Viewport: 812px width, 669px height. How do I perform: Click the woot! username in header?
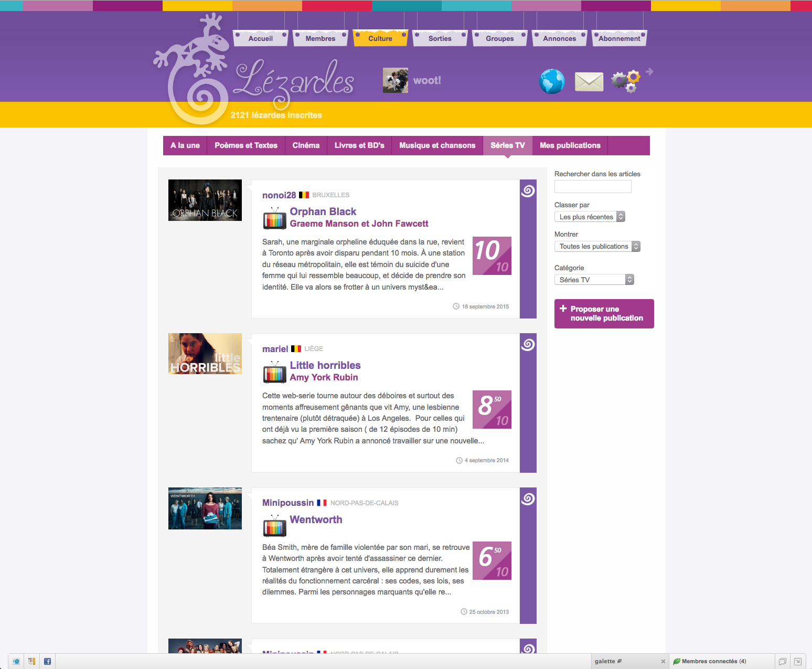(427, 80)
